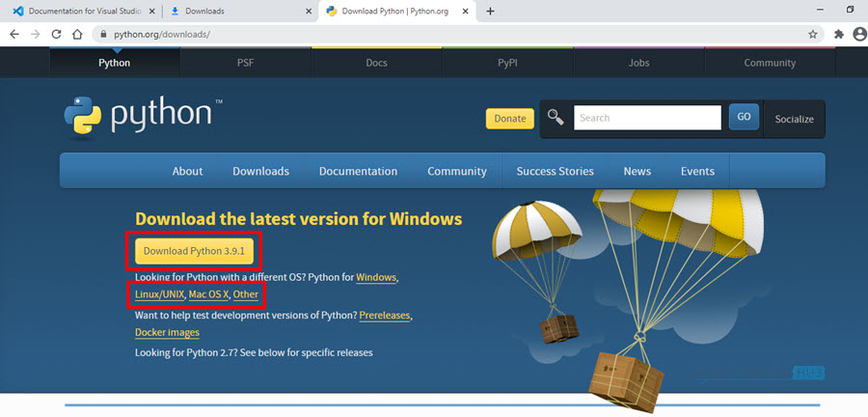The height and width of the screenshot is (417, 868).
Task: Expand the Socialize dropdown
Action: (x=794, y=119)
